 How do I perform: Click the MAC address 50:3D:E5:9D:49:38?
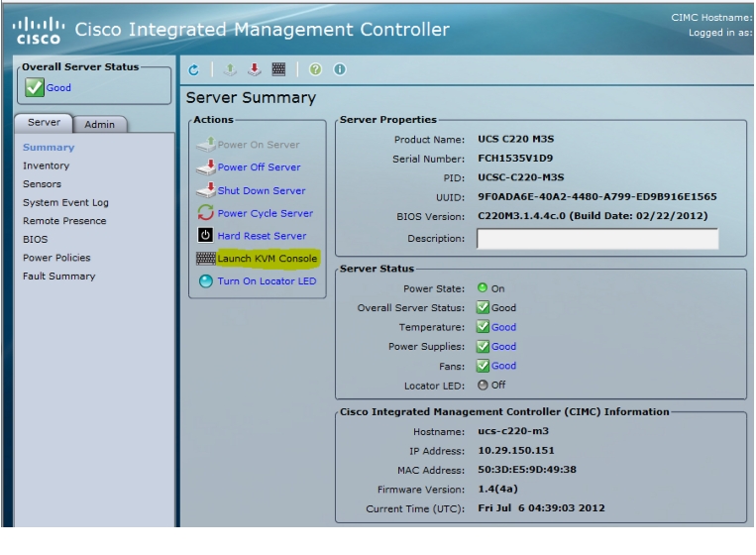(x=527, y=469)
